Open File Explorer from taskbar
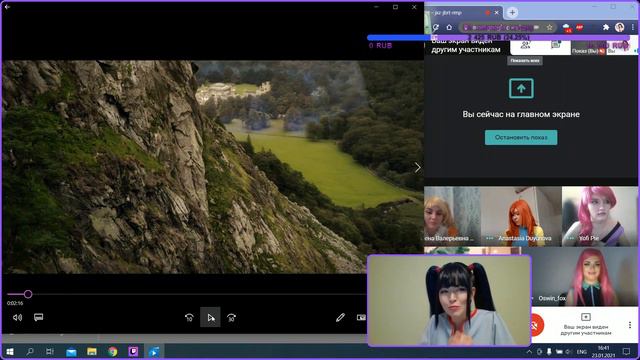Image resolution: width=640 pixels, height=360 pixels. (92, 351)
